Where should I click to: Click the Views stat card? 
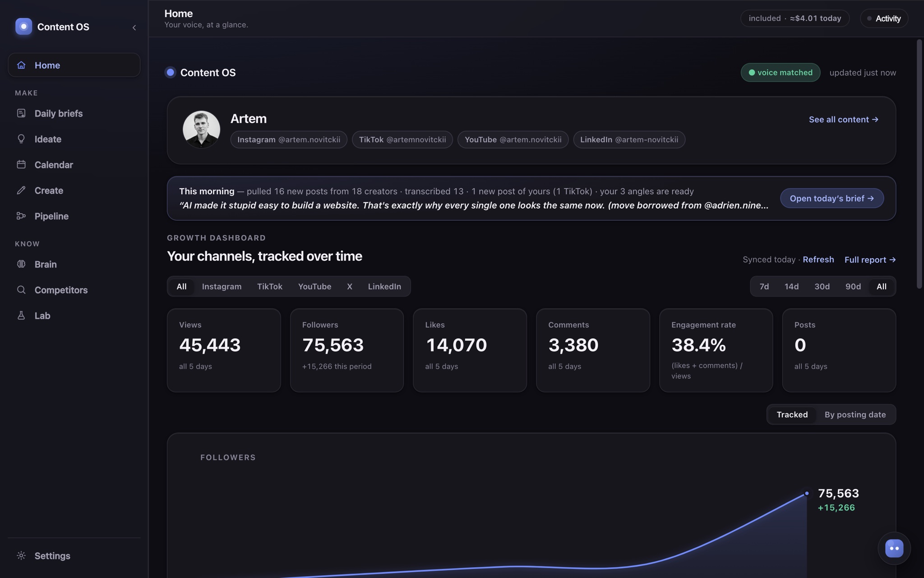(x=224, y=350)
